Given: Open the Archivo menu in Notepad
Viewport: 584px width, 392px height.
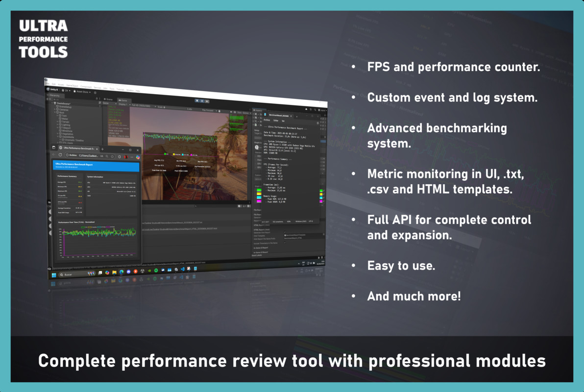Looking at the screenshot, I should tap(267, 120).
